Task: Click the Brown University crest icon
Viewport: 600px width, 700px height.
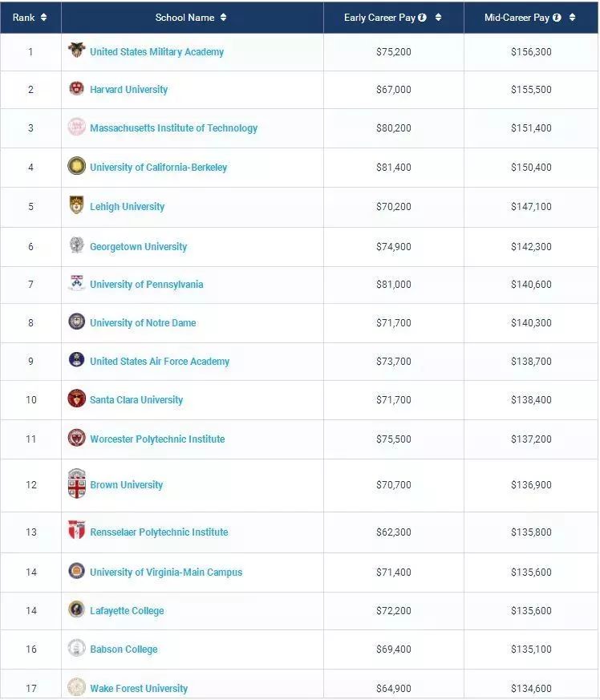Action: click(x=76, y=484)
